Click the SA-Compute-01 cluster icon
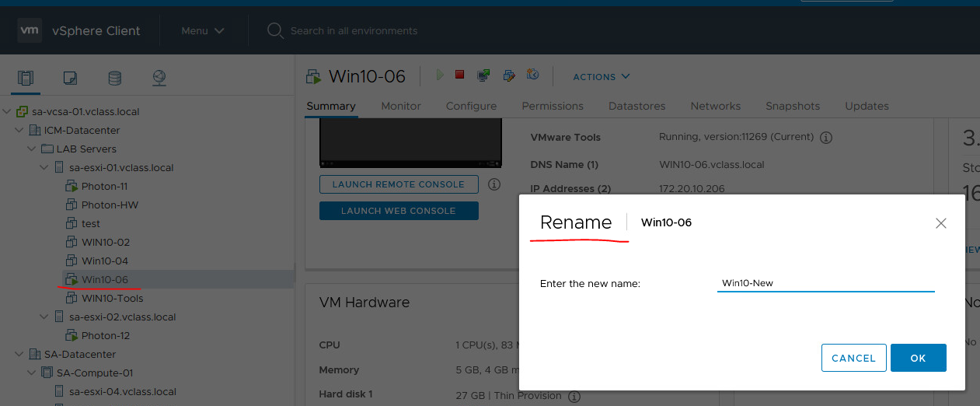This screenshot has width=980, height=406. [x=47, y=373]
